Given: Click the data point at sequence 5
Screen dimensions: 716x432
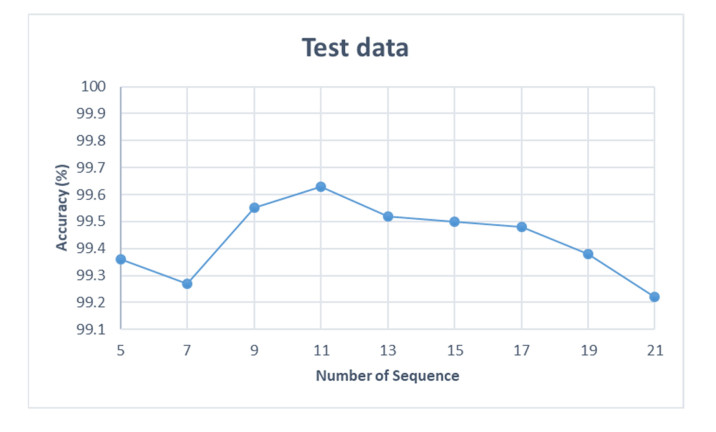Looking at the screenshot, I should 121,259.
